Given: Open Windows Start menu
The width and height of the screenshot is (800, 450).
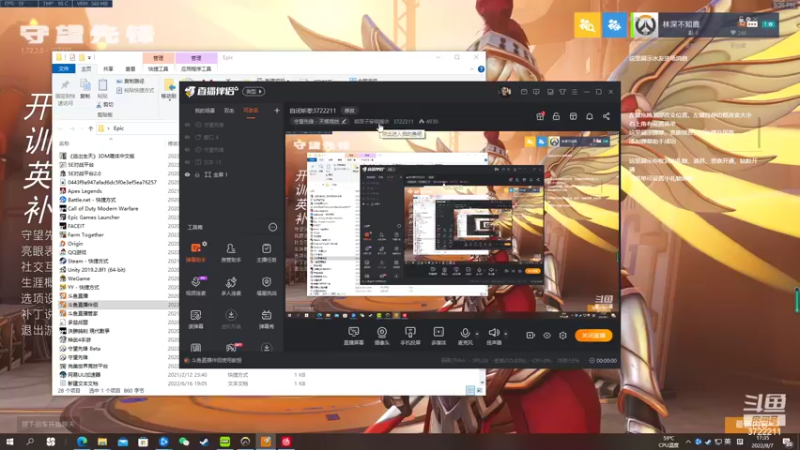Looking at the screenshot, I should point(9,442).
